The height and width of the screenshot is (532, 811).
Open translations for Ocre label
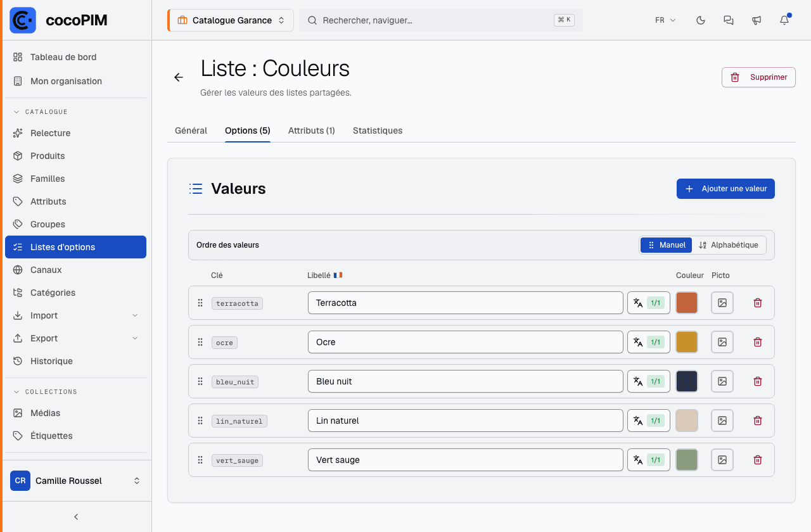click(649, 342)
